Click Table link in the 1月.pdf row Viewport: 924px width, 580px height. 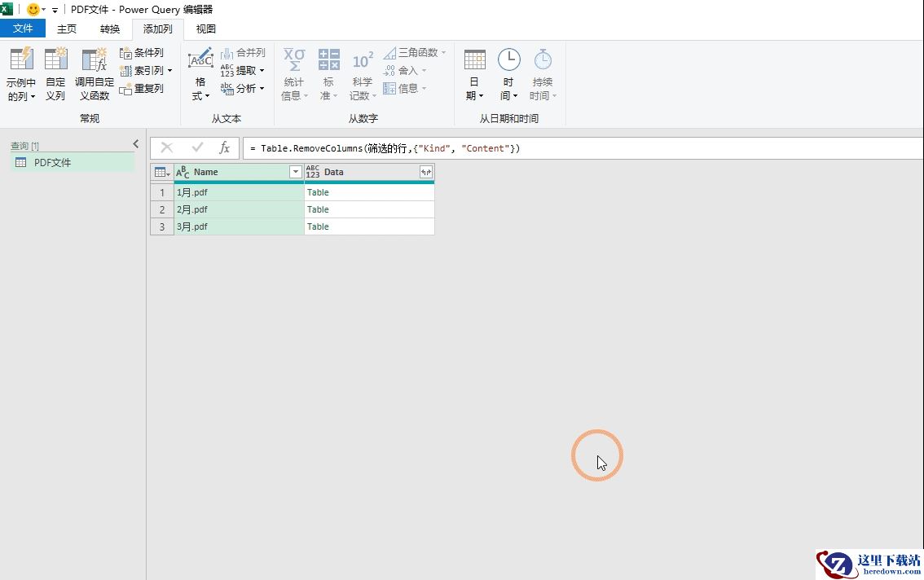(x=318, y=192)
